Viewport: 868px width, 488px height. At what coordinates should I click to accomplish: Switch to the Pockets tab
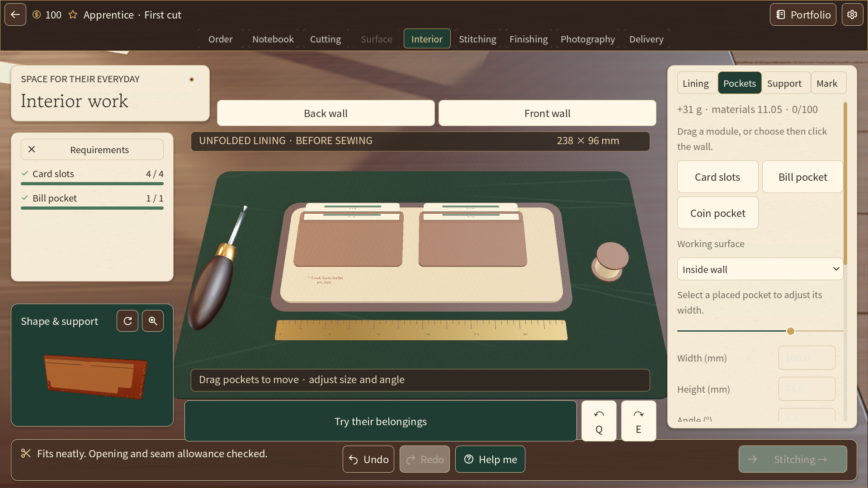point(740,83)
